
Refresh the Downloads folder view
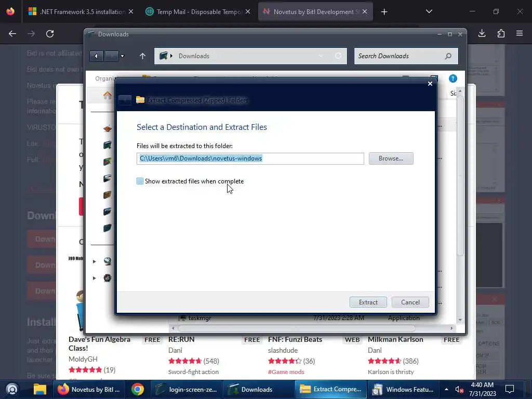tap(338, 56)
